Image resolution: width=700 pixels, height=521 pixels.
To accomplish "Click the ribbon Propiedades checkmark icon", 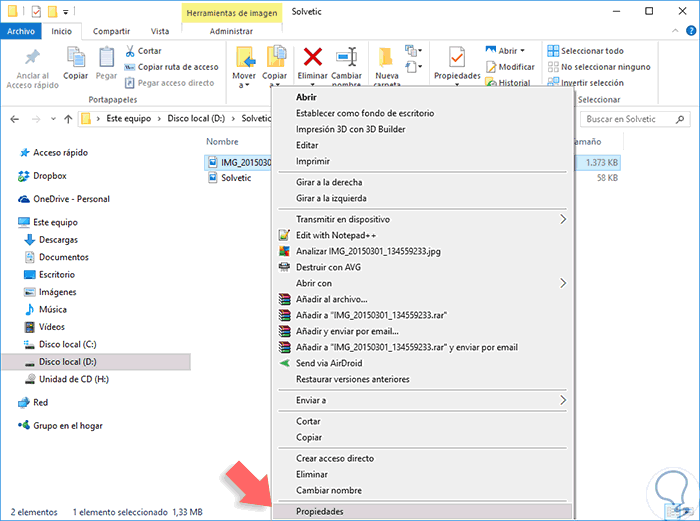I will click(x=457, y=57).
